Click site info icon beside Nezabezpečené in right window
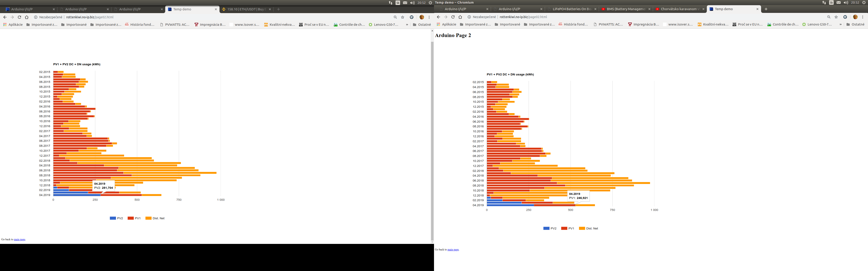 pos(469,17)
